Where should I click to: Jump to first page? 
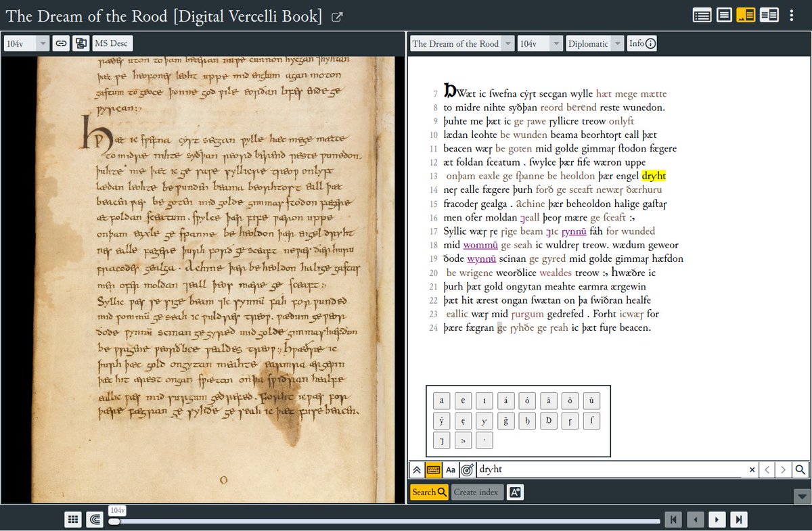673,520
